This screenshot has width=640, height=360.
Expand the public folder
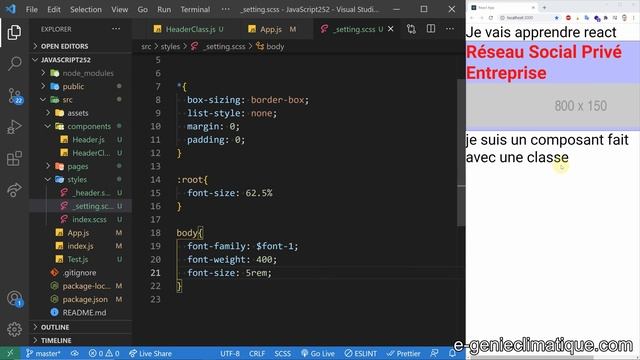[73, 87]
